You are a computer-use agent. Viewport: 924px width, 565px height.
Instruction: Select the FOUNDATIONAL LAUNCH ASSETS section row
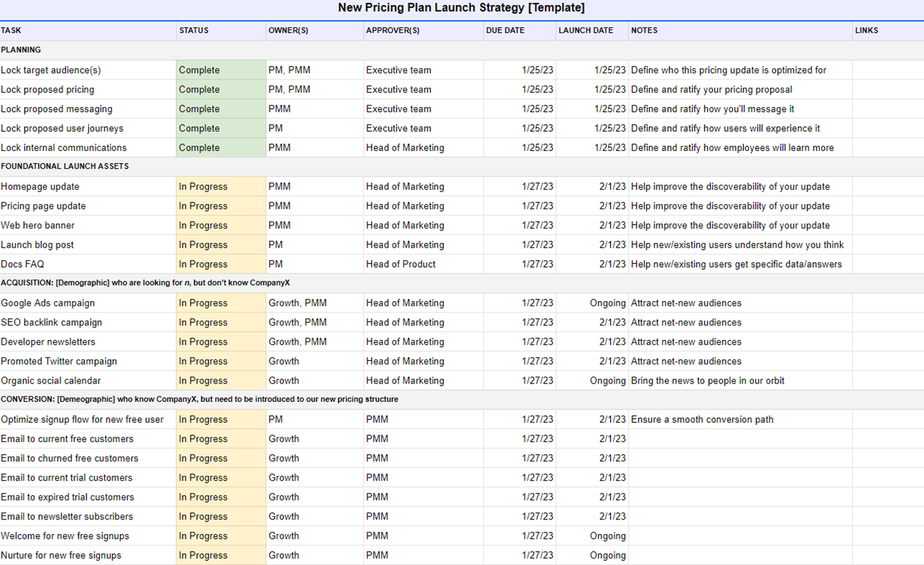[x=462, y=167]
